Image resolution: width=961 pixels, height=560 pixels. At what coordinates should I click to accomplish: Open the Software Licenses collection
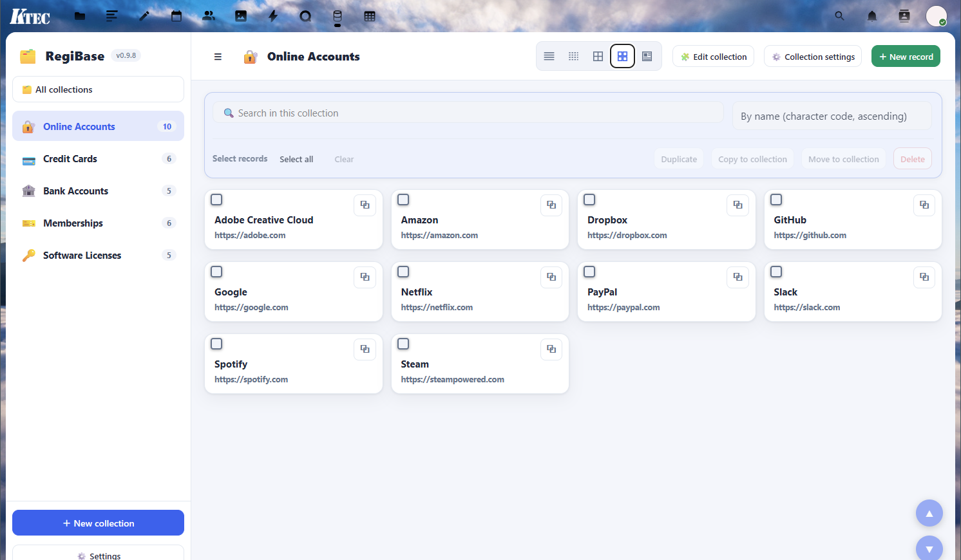point(98,255)
